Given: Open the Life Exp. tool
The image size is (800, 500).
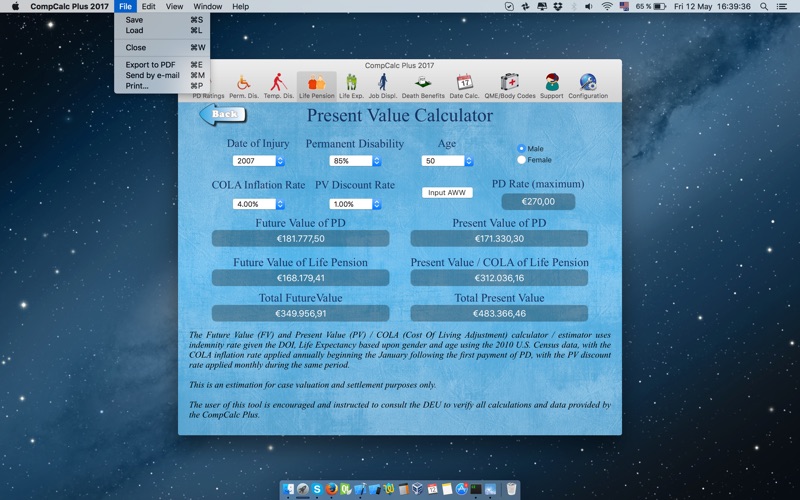Looking at the screenshot, I should pyautogui.click(x=351, y=86).
